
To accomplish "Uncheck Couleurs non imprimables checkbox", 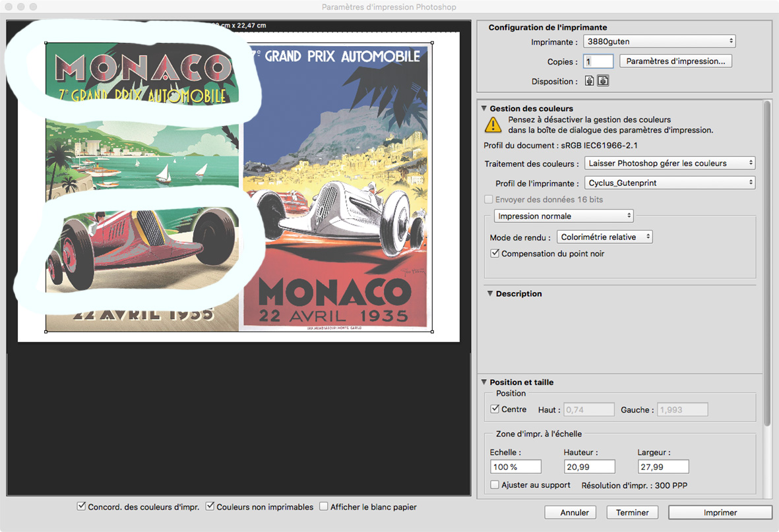I will tap(210, 507).
